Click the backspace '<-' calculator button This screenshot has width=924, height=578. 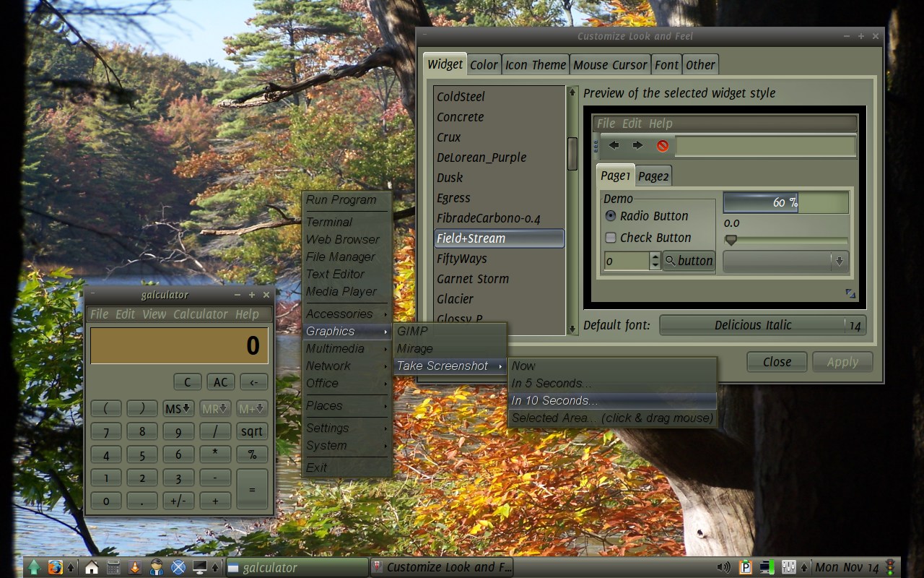[x=254, y=382]
